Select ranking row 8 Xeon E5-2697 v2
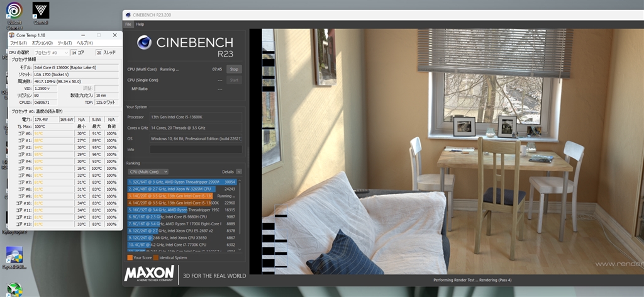Screen dimensions: 644x297 coord(182,231)
